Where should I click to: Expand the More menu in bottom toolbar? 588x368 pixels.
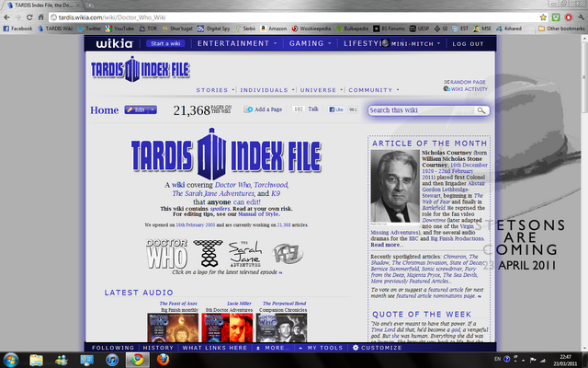pos(273,348)
